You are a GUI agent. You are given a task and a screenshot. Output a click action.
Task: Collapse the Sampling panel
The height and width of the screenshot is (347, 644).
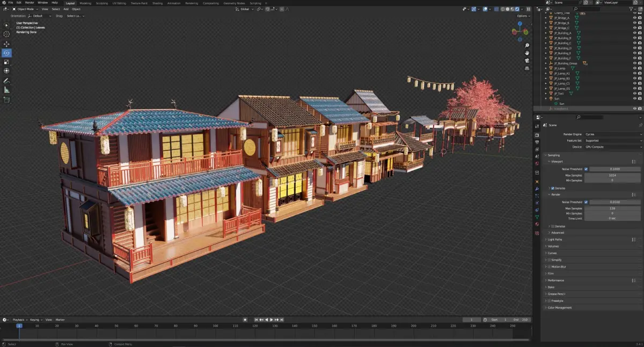click(553, 155)
